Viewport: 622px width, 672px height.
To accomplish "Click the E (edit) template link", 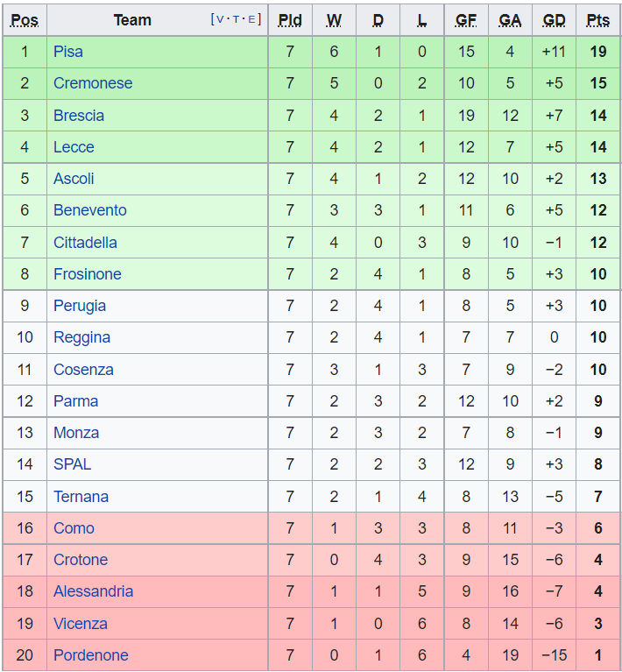I will coord(252,19).
